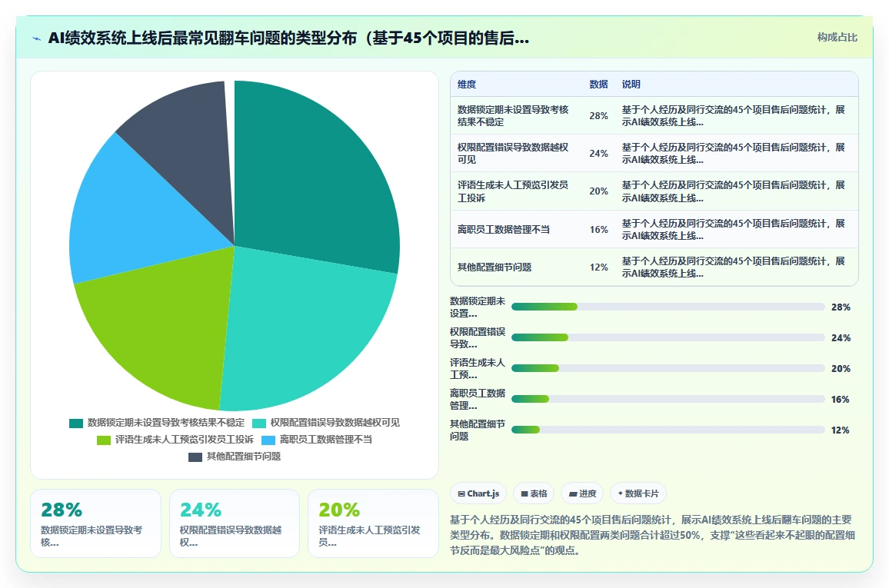Toggle legend swatch for 权限配置错误导致数据越权可见
This screenshot has height=588, width=889.
point(259,424)
